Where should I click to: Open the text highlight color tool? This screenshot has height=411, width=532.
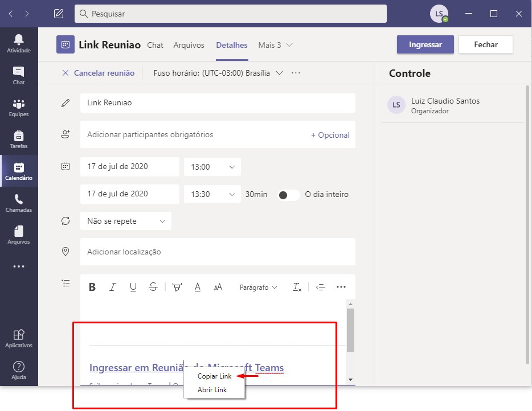[x=177, y=287]
